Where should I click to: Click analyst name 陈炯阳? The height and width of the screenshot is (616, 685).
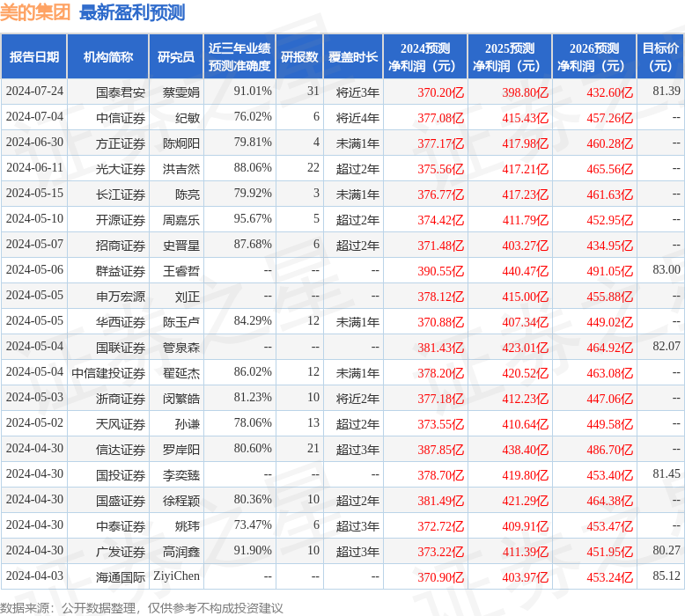[180, 143]
